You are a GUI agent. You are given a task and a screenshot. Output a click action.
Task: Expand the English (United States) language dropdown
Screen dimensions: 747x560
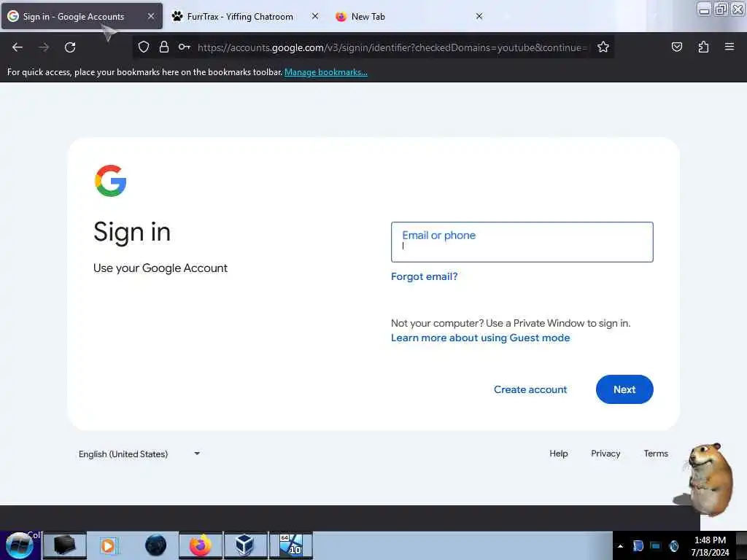(x=139, y=454)
